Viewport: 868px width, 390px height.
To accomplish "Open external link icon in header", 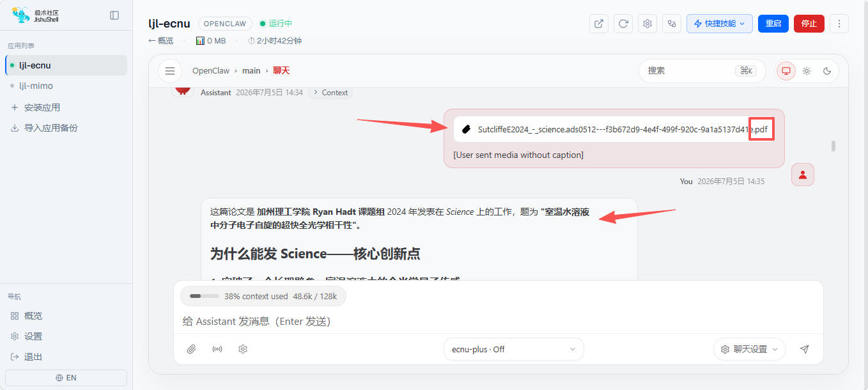I will pyautogui.click(x=598, y=24).
